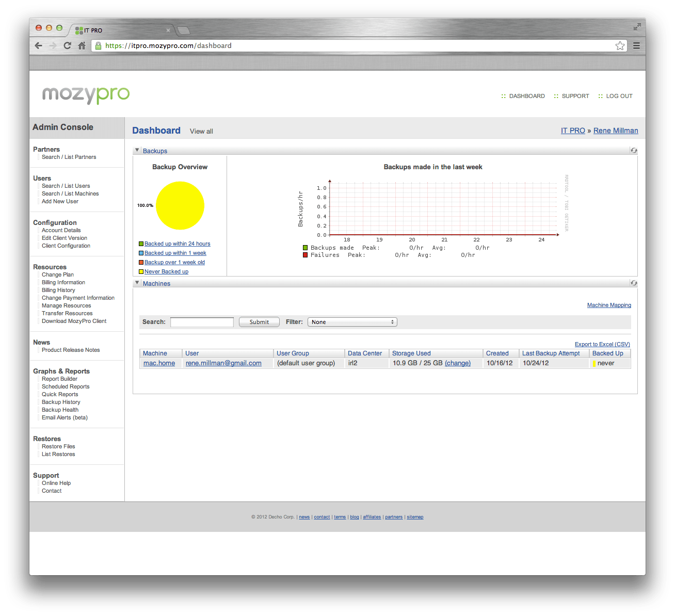Screen dimensions: 675x616
Task: Open Change Payment Information
Action: point(78,298)
